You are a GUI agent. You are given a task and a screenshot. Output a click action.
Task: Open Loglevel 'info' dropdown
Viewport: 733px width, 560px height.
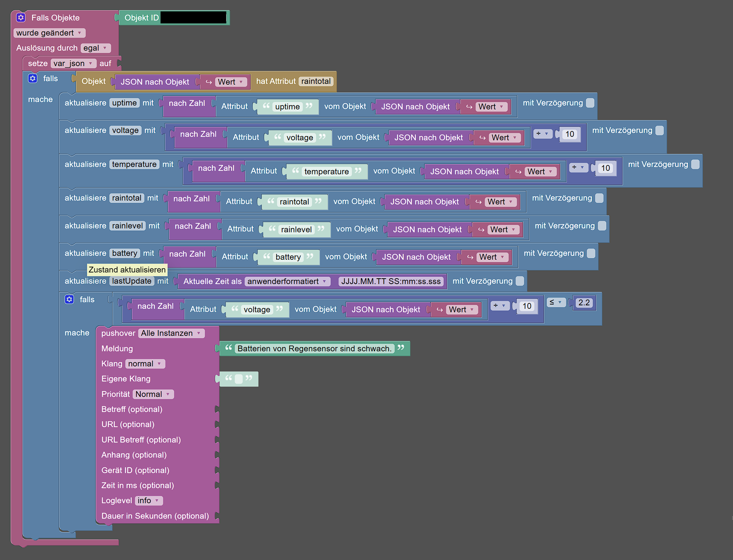click(148, 500)
